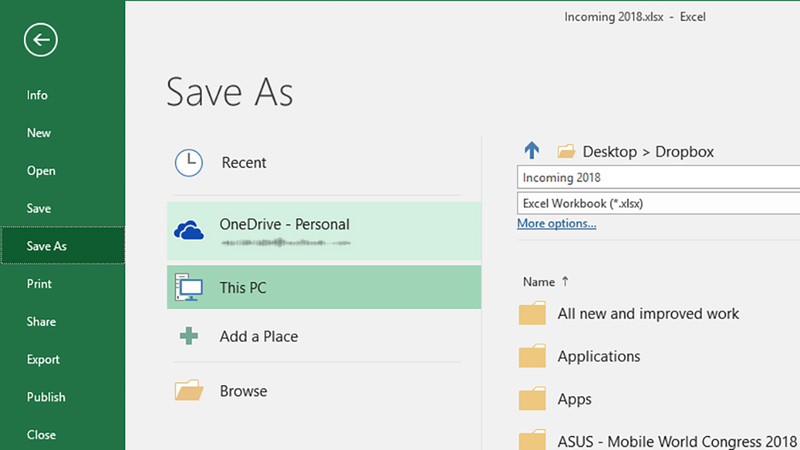Screen dimensions: 800x450
Task: Select the highlighted Save As item
Action: 62,245
